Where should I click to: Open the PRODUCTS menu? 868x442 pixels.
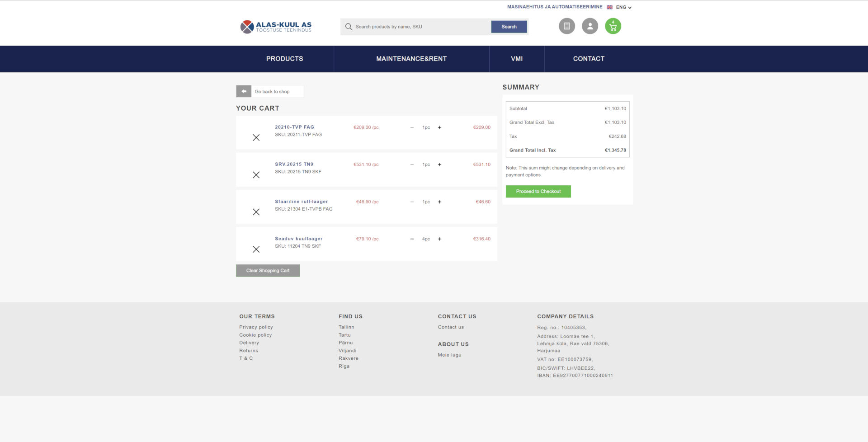pyautogui.click(x=284, y=59)
